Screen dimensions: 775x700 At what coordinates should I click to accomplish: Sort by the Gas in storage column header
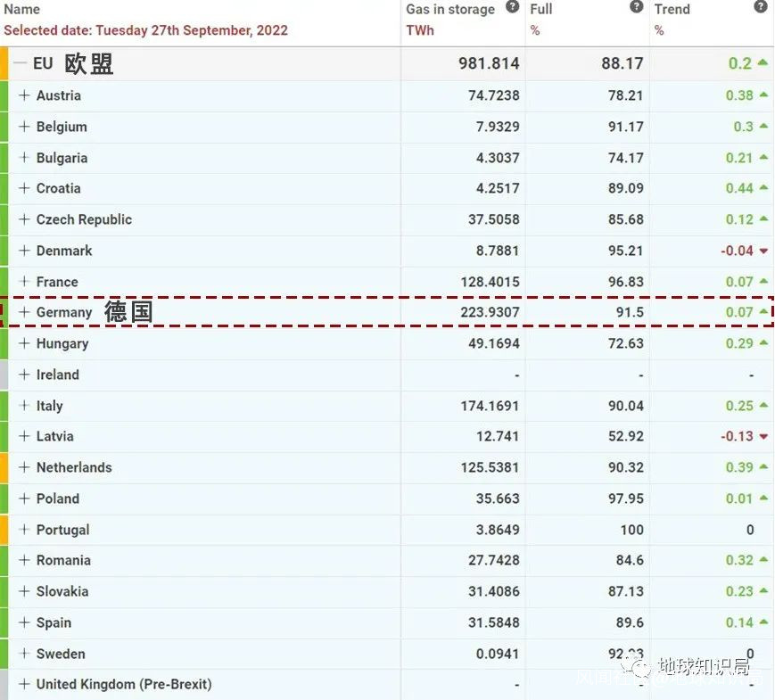(450, 9)
